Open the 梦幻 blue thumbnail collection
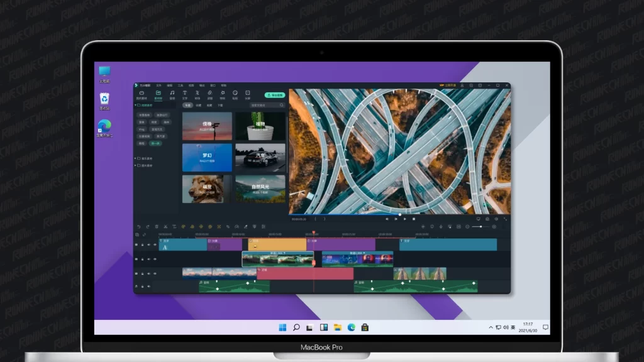 pyautogui.click(x=207, y=157)
